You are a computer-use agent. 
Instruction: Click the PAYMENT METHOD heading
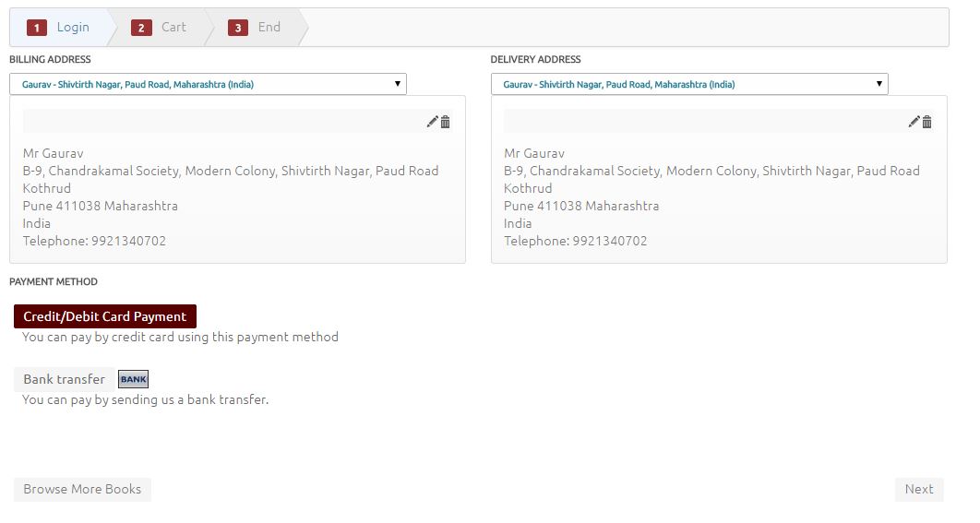click(x=54, y=282)
